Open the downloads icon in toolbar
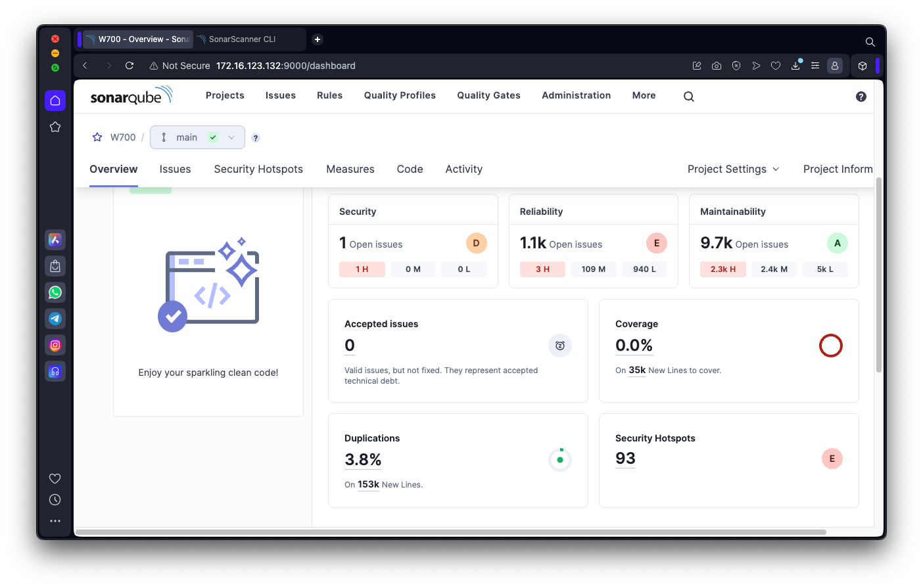 795,66
